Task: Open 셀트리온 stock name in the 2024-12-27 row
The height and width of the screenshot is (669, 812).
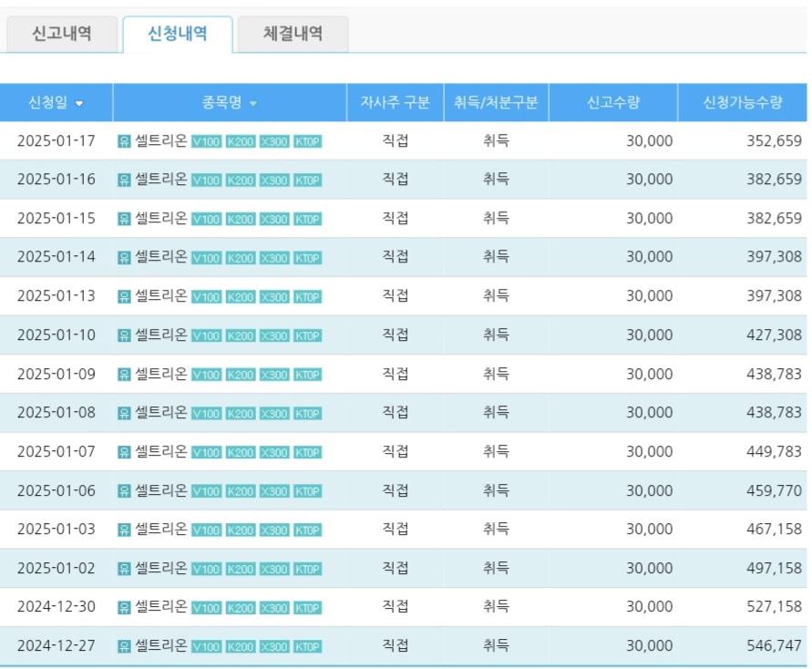Action: click(x=161, y=645)
